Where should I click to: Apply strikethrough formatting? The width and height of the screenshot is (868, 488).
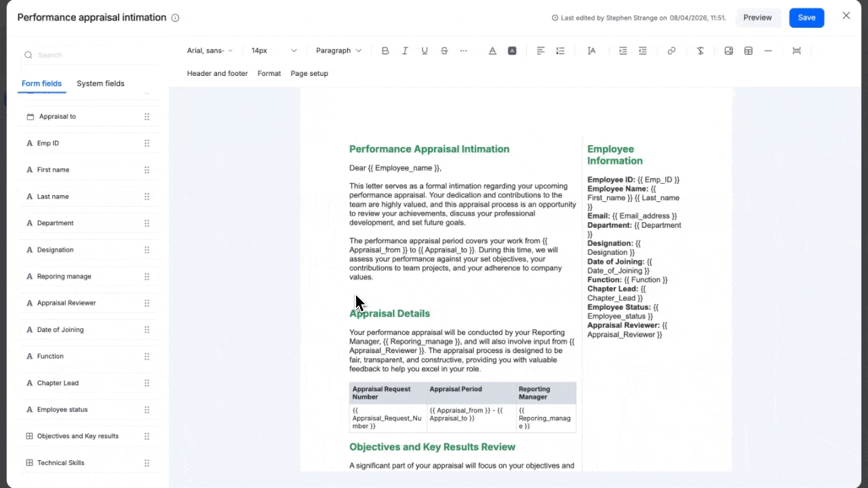click(x=444, y=51)
